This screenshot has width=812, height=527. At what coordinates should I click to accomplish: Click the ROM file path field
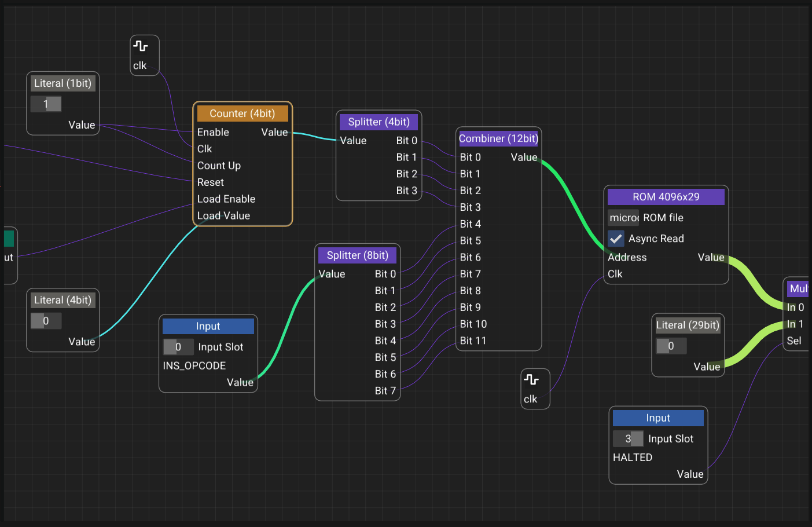tap(623, 218)
